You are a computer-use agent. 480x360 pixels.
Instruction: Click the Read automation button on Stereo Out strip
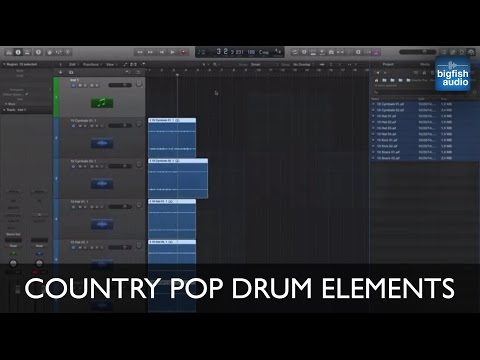13,246
